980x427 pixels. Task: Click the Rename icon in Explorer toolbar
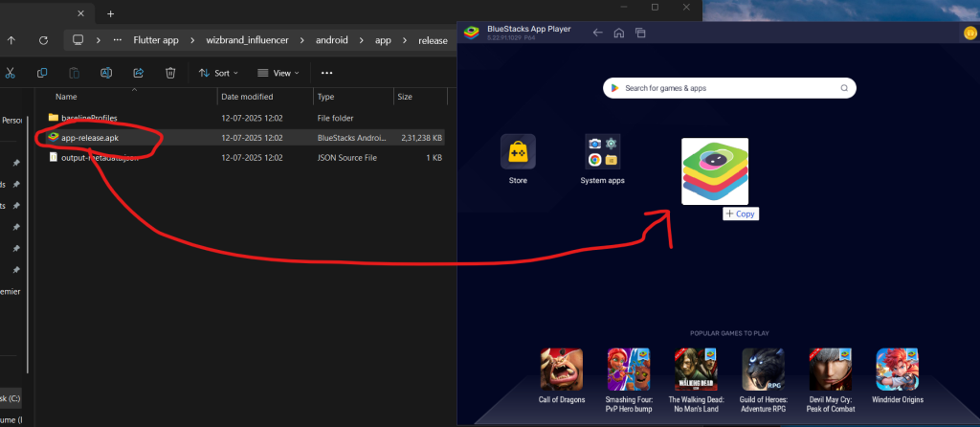(x=106, y=73)
